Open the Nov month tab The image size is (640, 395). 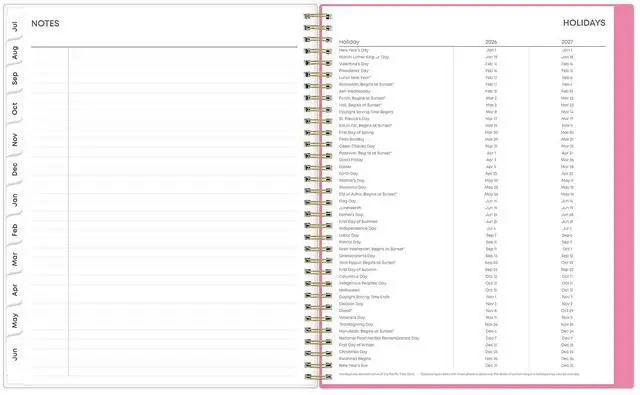click(15, 140)
